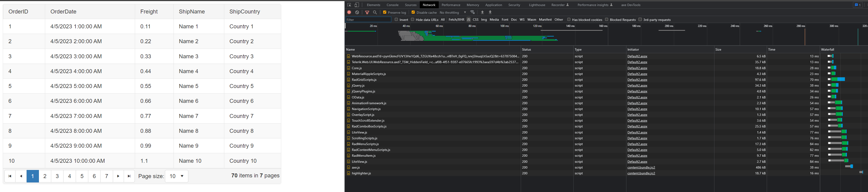Activate the inspect element picker icon

pos(349,5)
